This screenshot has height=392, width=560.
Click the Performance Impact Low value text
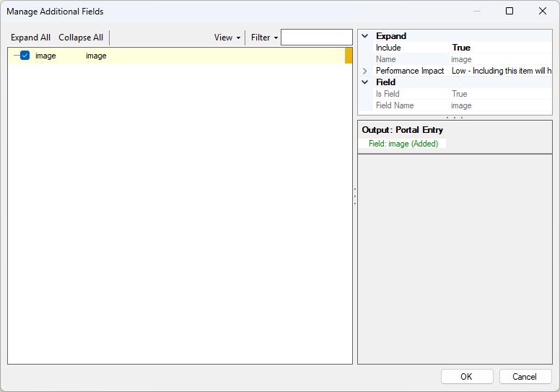click(x=501, y=71)
